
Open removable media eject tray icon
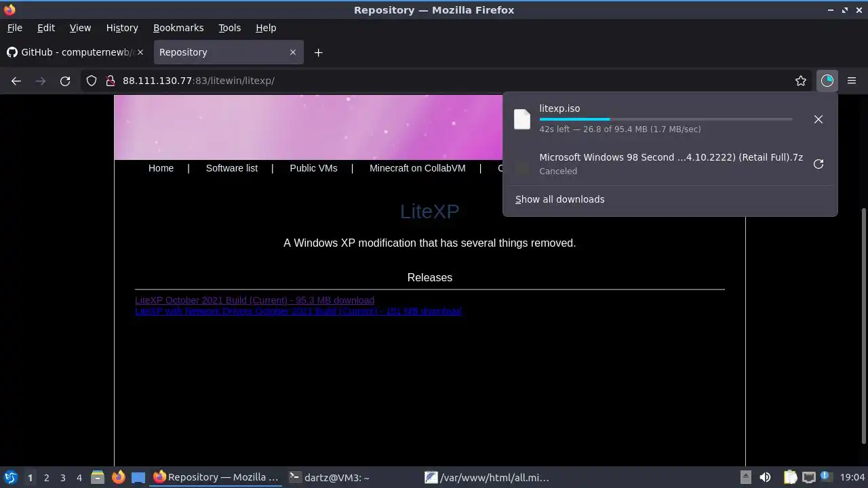pyautogui.click(x=745, y=477)
